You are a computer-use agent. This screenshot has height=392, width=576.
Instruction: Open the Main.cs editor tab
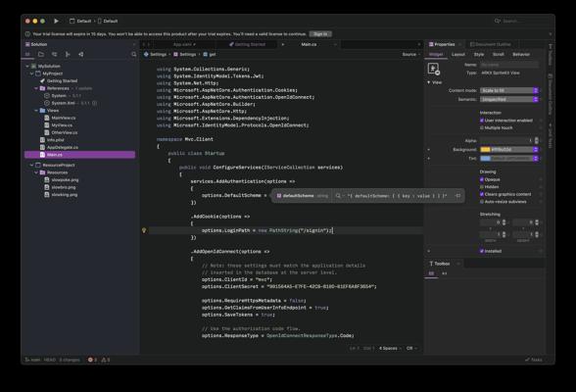309,44
